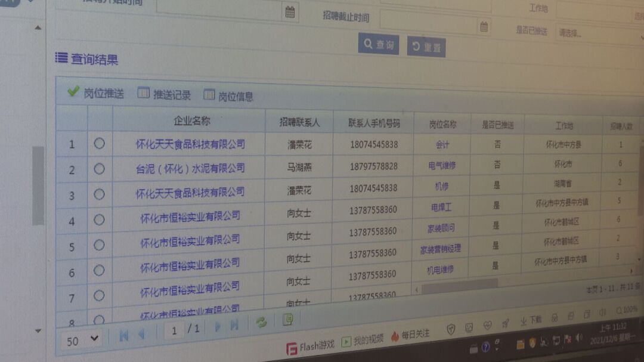Click the yellow shield icon in system tray
The height and width of the screenshot is (362, 644).
pos(532,343)
